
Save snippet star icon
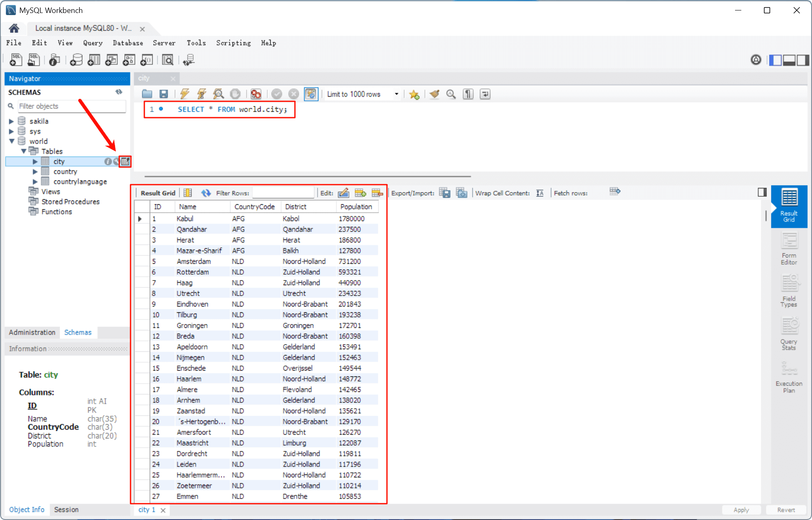tap(414, 94)
